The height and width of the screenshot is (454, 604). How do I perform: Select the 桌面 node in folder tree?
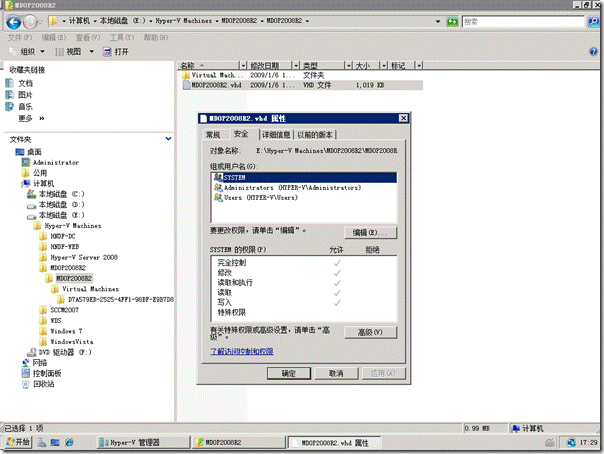click(34, 152)
